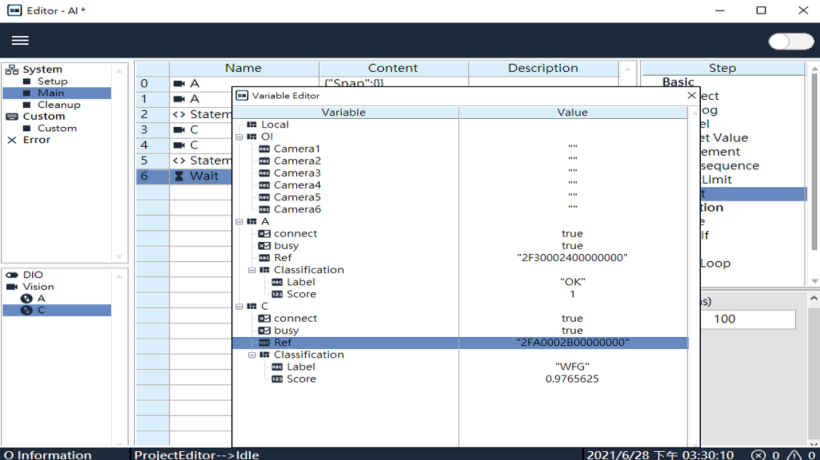Select Camera2 variable
This screenshot has height=460, width=820.
point(297,161)
